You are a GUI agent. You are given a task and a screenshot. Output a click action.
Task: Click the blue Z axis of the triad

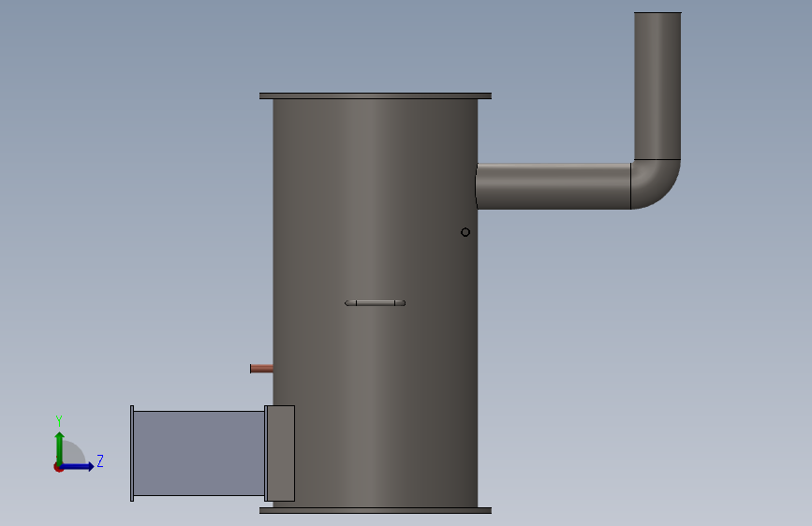(x=77, y=466)
